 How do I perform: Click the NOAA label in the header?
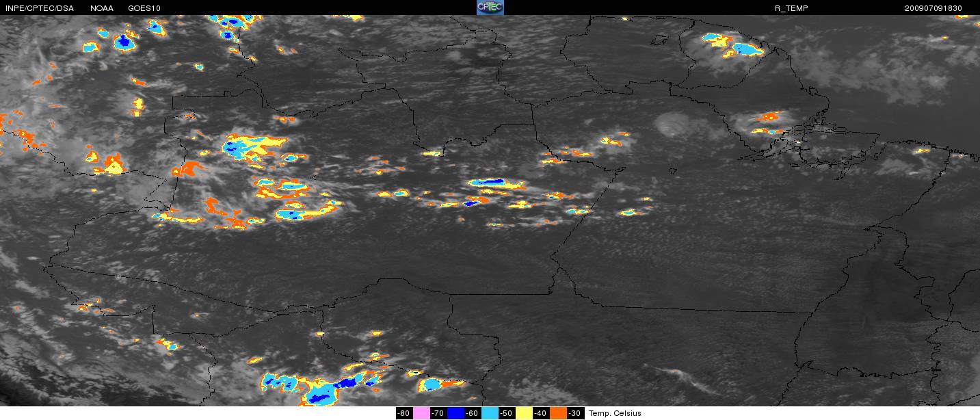102,8
